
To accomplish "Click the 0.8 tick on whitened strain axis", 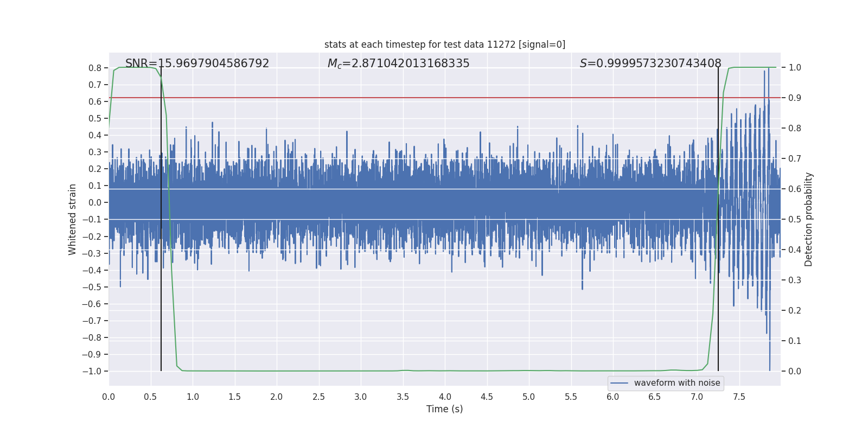I will tap(95, 68).
